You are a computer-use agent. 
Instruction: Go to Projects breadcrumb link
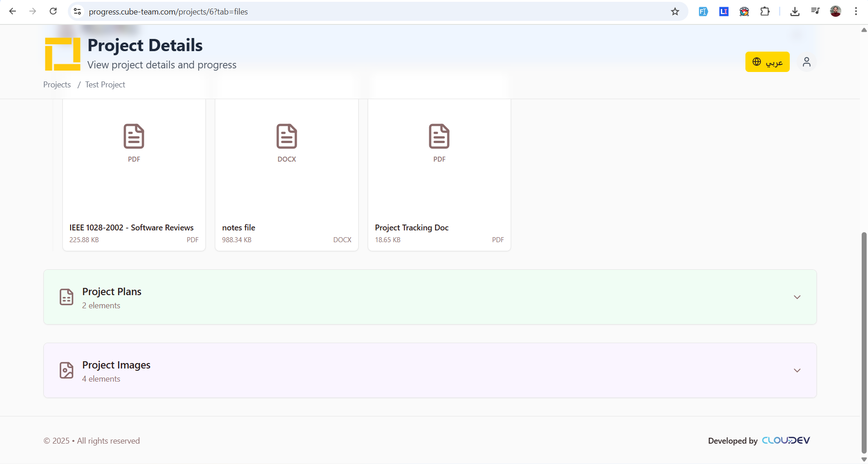pyautogui.click(x=57, y=85)
